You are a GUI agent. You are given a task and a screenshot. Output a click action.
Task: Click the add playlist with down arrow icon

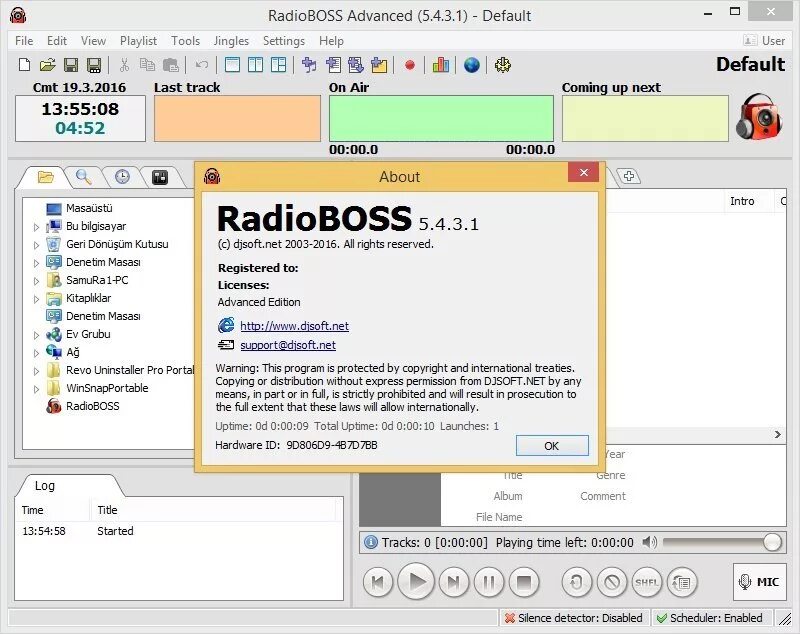[x=356, y=65]
